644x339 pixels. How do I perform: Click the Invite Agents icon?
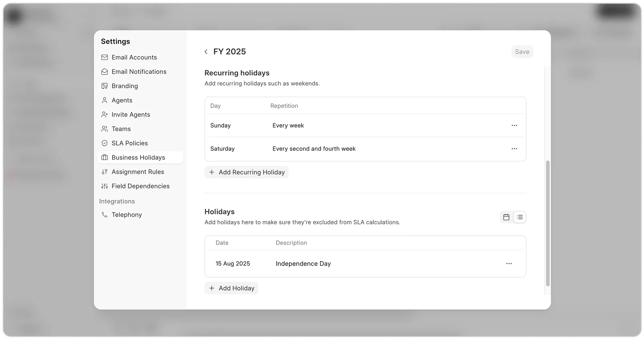click(105, 115)
